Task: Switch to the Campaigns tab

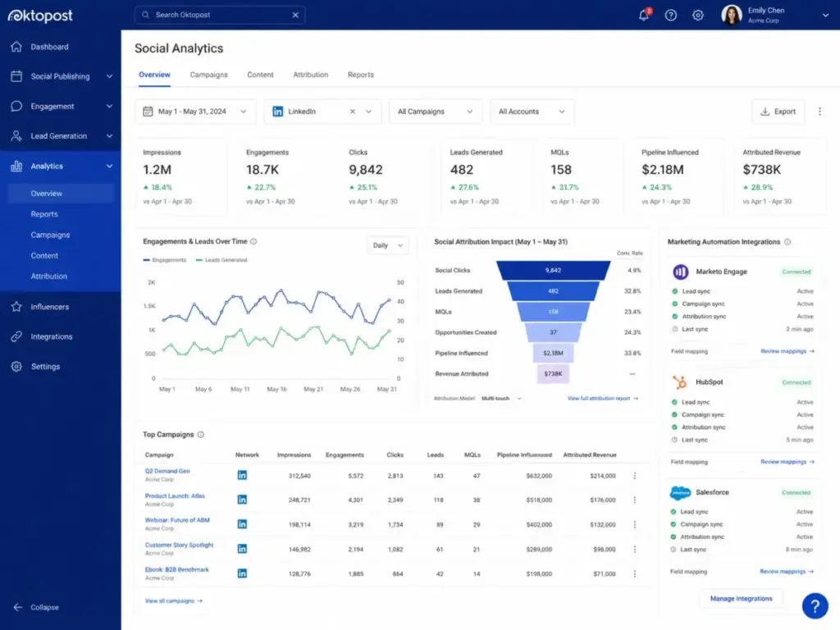Action: tap(209, 75)
